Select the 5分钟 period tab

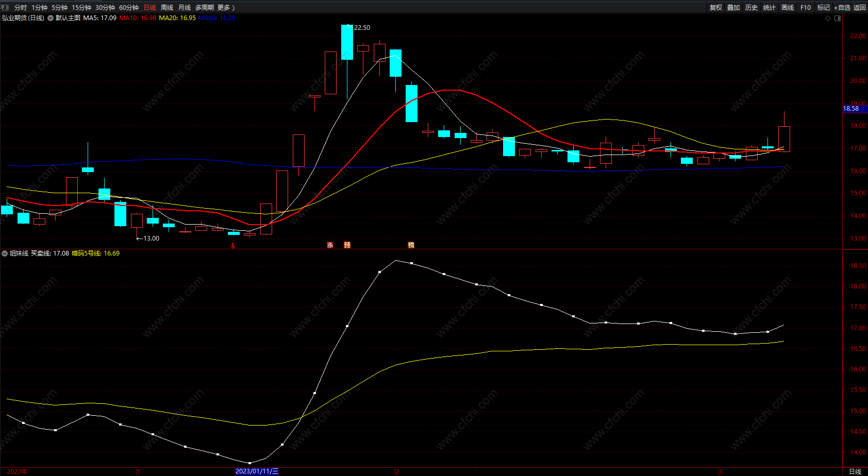(x=60, y=8)
